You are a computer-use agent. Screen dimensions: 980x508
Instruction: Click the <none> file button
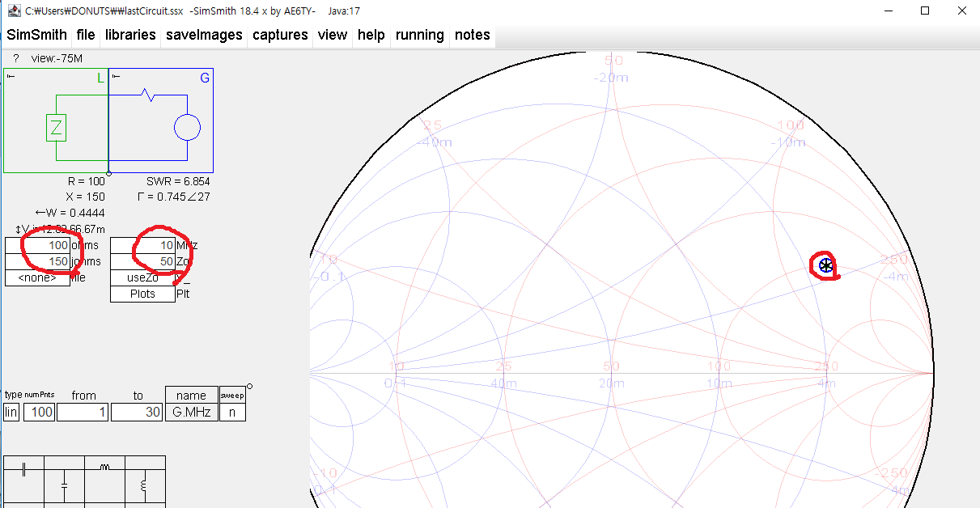pos(38,277)
